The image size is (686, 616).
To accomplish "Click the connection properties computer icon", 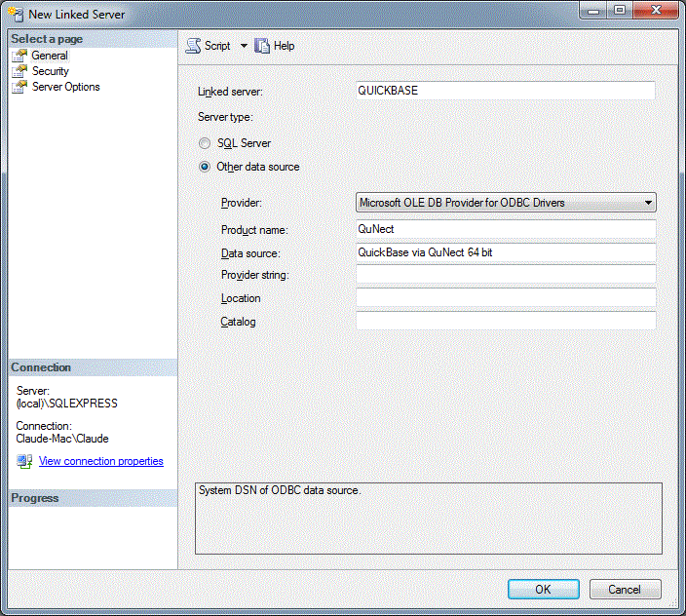I will (24, 462).
